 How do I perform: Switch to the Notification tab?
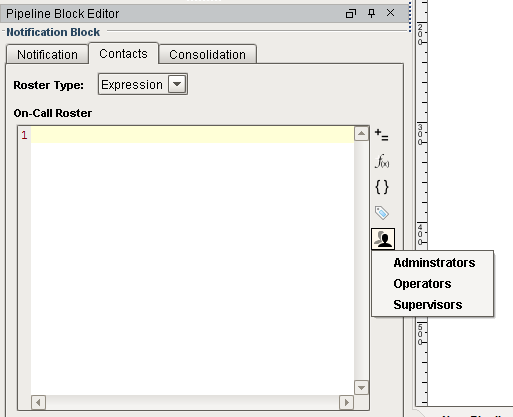[x=47, y=54]
